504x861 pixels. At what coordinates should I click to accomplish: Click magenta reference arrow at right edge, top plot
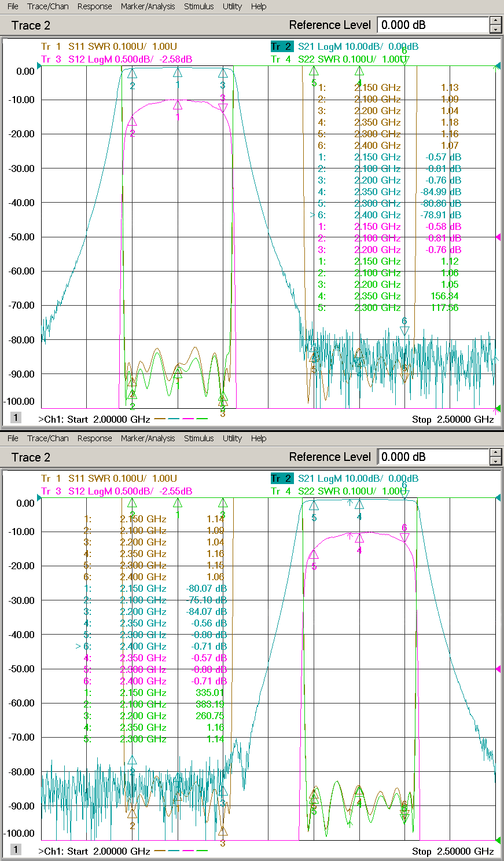click(498, 237)
